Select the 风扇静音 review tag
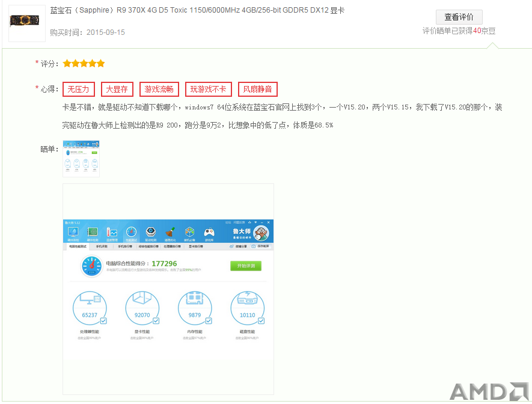Screen dimensions: 532x404 pyautogui.click(x=257, y=89)
